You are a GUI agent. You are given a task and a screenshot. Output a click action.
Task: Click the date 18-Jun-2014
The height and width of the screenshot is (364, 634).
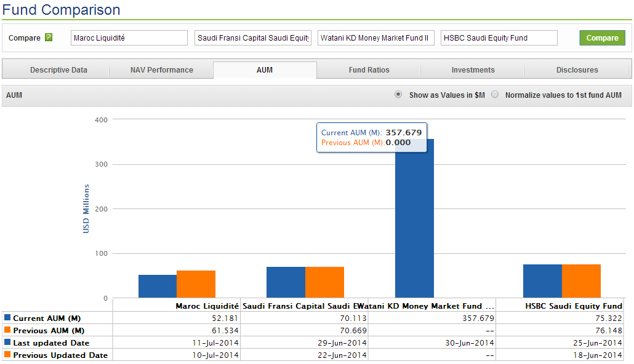point(597,355)
